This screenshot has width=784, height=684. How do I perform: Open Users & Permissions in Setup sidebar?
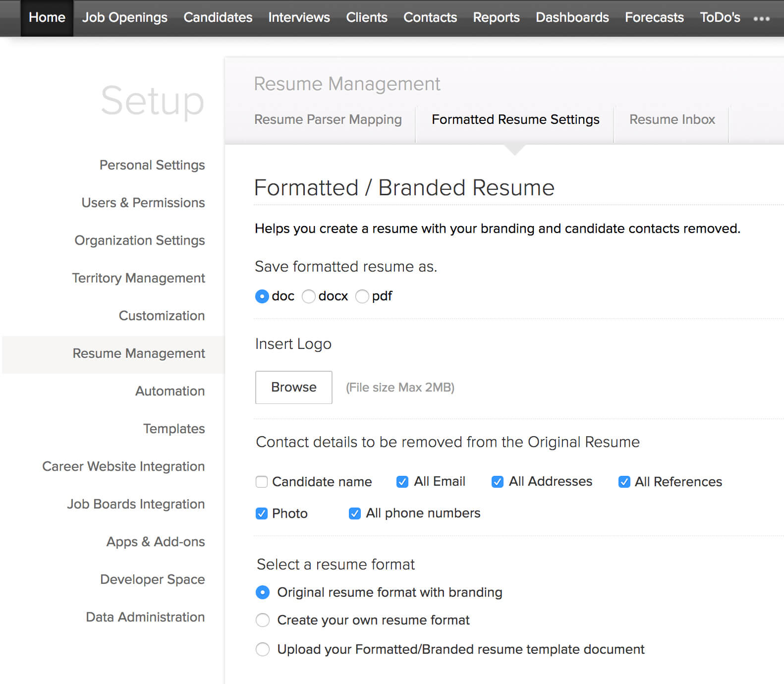pos(143,203)
